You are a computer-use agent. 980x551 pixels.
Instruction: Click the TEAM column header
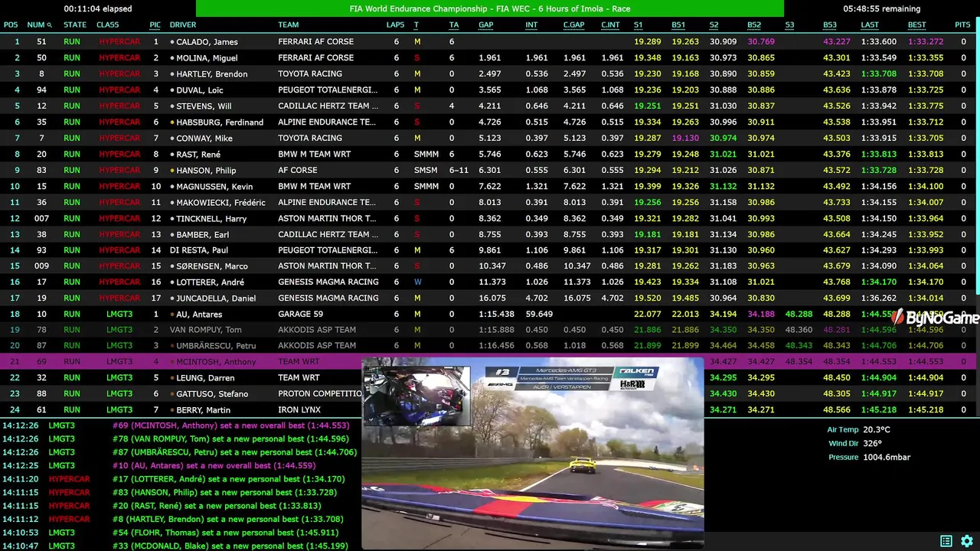(x=289, y=25)
